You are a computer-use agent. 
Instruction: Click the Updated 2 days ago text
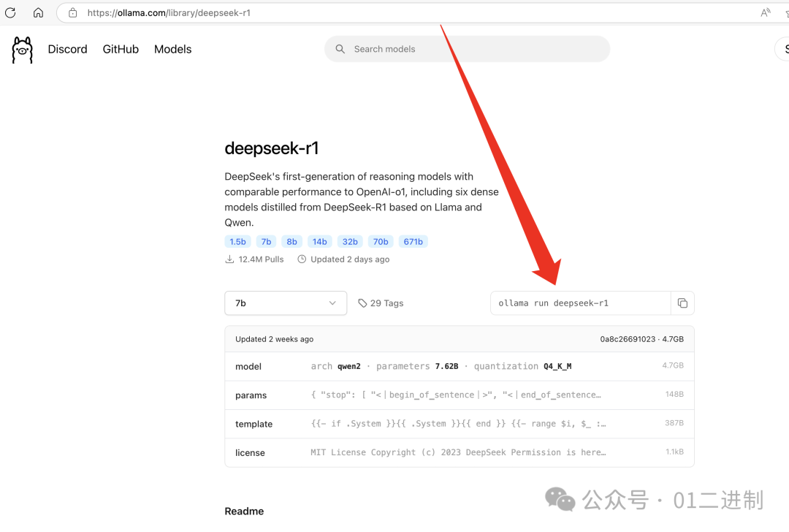pyautogui.click(x=350, y=259)
